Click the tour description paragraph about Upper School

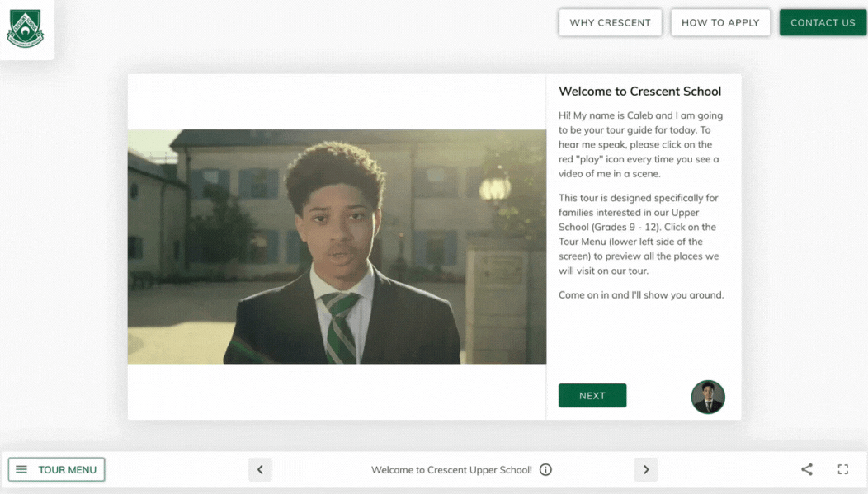tap(639, 234)
